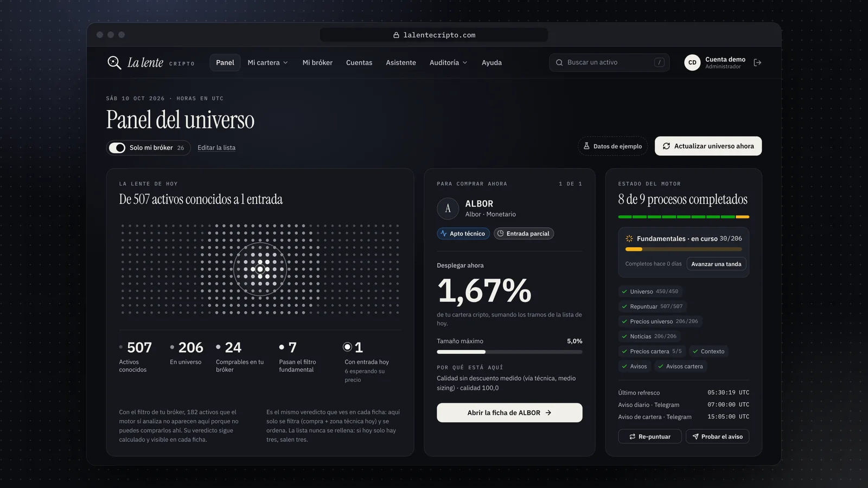Screen dimensions: 868x488
Task: Click the arrows icon in Re-puntuar
Action: (633, 436)
